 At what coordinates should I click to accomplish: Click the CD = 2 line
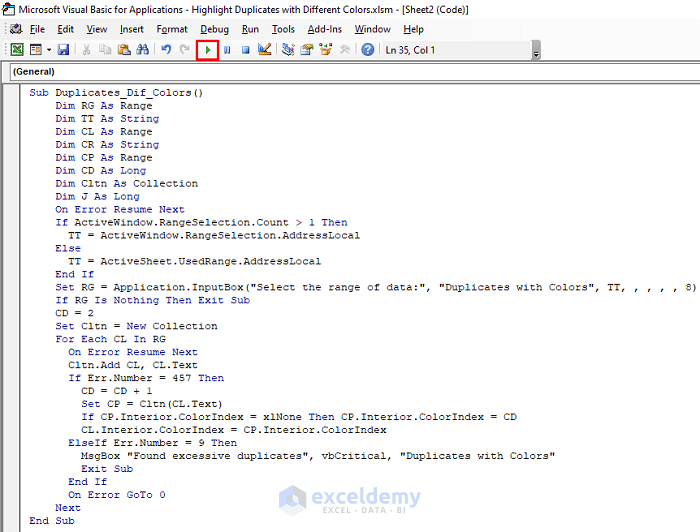tap(75, 313)
